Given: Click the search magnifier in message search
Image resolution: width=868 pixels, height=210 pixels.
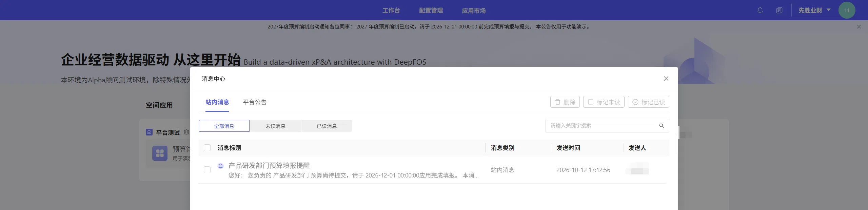Looking at the screenshot, I should 661,126.
